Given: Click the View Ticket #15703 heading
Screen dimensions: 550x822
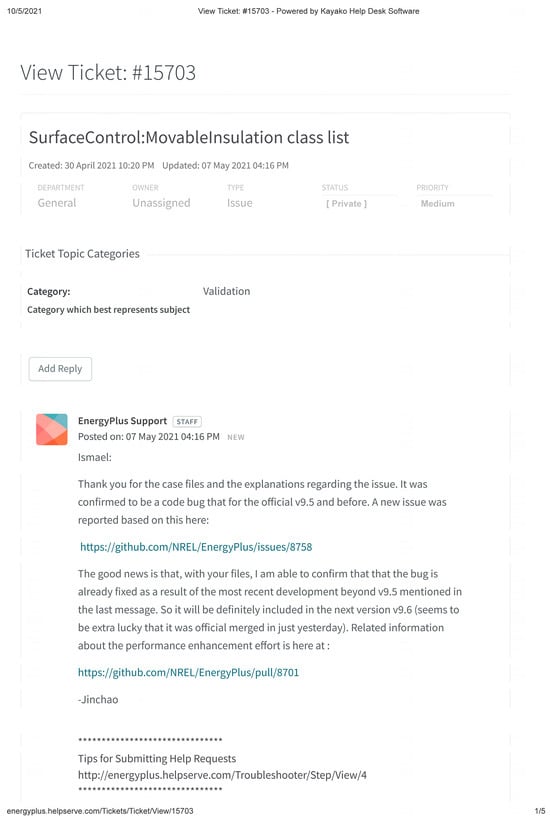Looking at the screenshot, I should 108,72.
